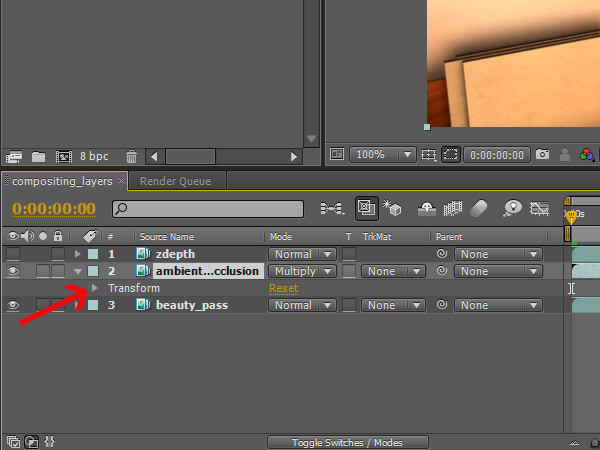
Task: Show channel and color management settings
Action: [x=587, y=155]
